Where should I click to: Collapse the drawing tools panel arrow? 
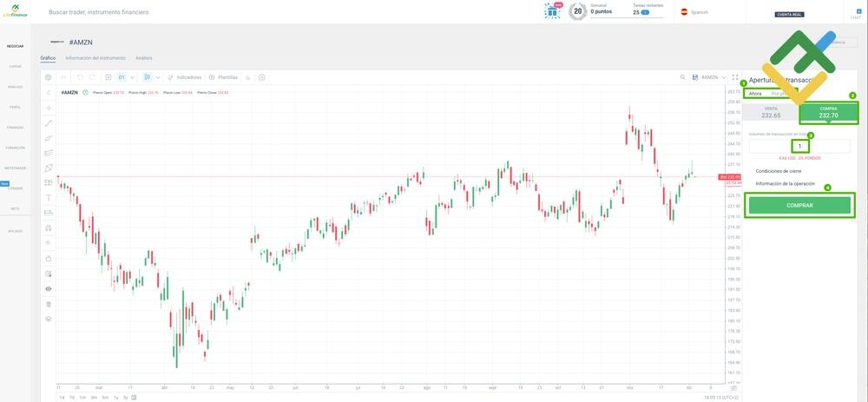pos(48,93)
